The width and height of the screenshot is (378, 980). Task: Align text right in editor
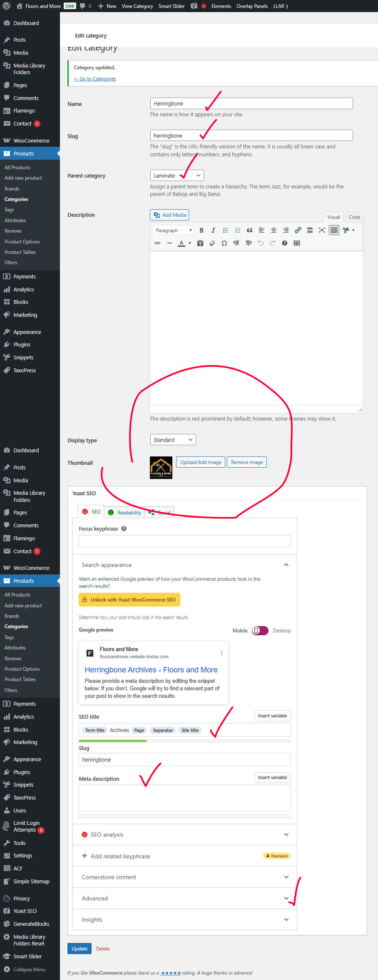tap(286, 230)
